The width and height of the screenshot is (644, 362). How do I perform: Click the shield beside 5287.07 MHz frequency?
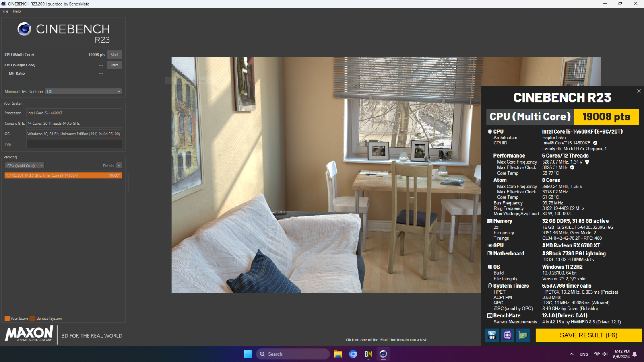(x=587, y=162)
